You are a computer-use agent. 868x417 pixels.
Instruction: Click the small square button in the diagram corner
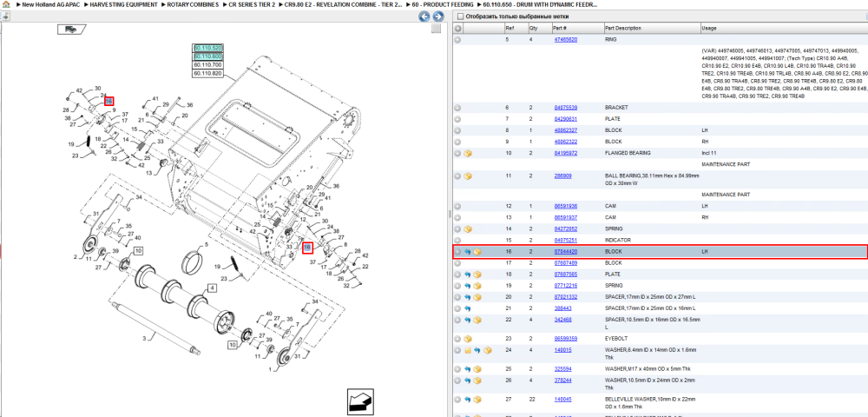coord(437,29)
